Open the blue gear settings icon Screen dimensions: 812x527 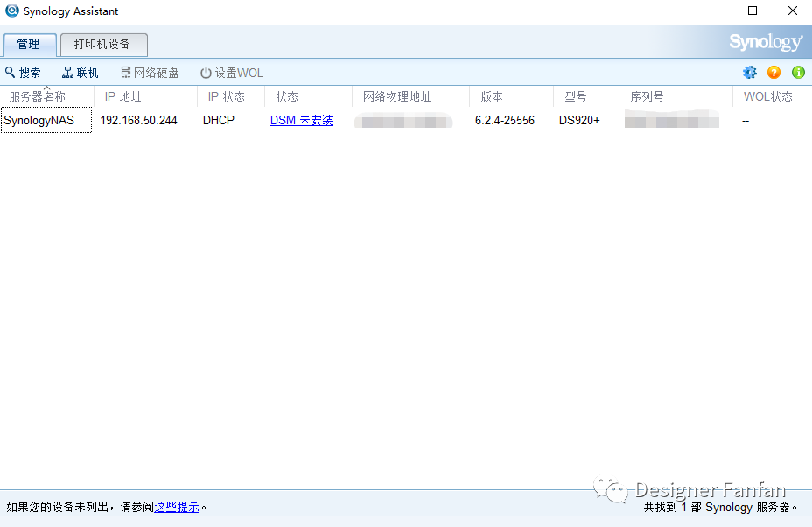[x=749, y=72]
